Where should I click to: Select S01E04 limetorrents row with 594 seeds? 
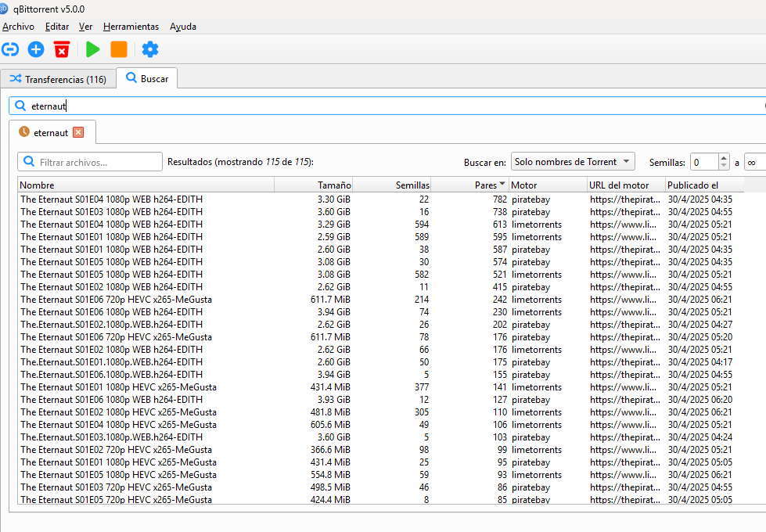(381, 225)
